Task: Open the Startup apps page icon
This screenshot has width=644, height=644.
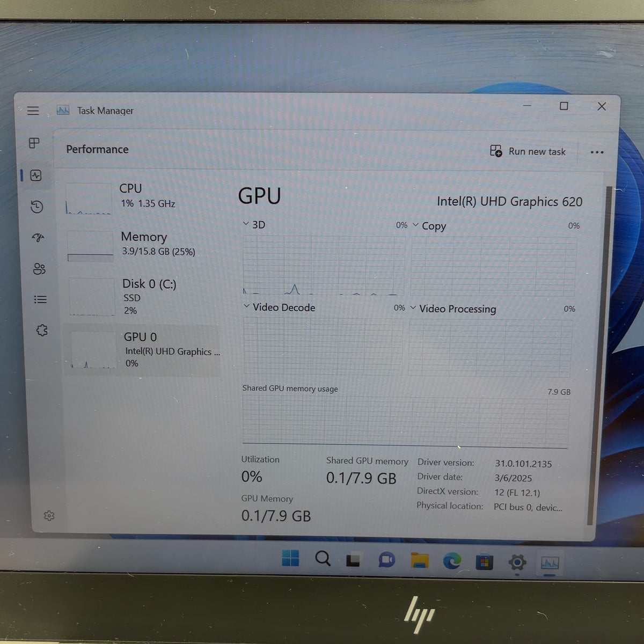Action: click(38, 237)
